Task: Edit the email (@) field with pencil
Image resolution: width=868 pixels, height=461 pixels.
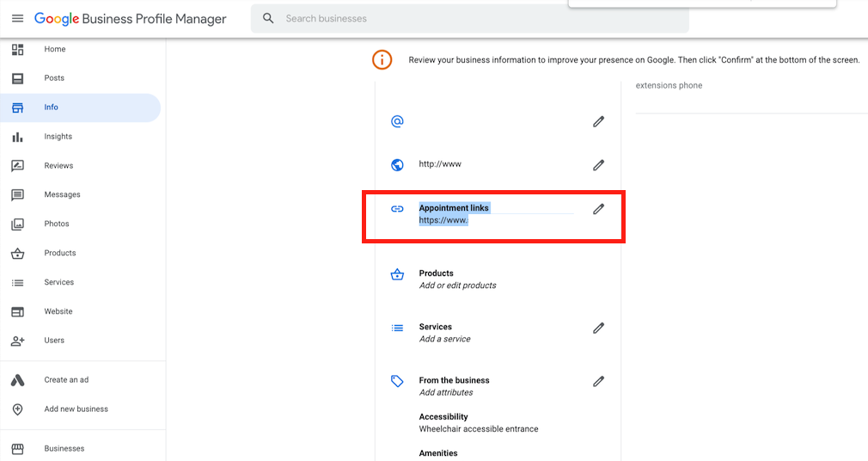Action: (x=598, y=121)
